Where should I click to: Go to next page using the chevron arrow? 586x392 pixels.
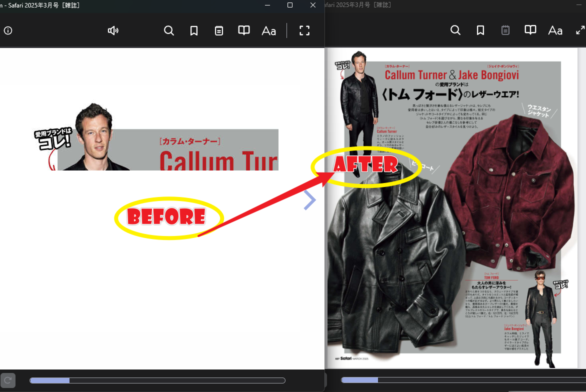(x=310, y=200)
